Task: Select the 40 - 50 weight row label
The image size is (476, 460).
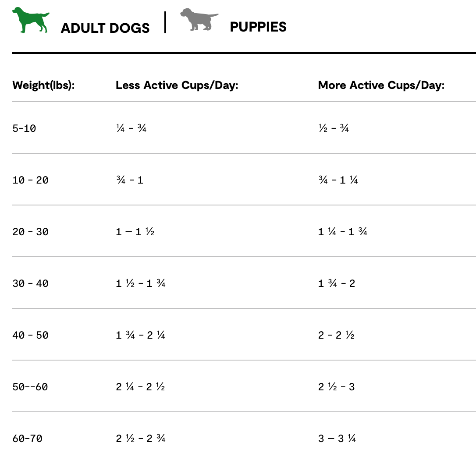Action: (30, 335)
